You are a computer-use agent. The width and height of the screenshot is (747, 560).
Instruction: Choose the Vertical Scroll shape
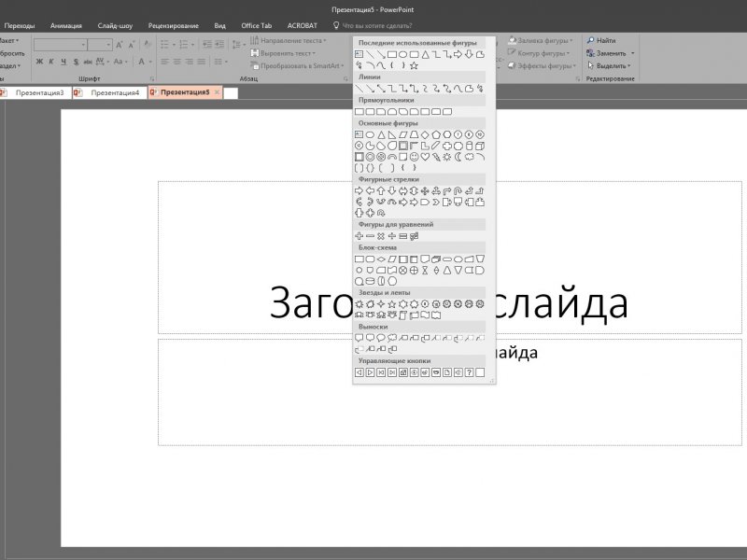point(403,315)
